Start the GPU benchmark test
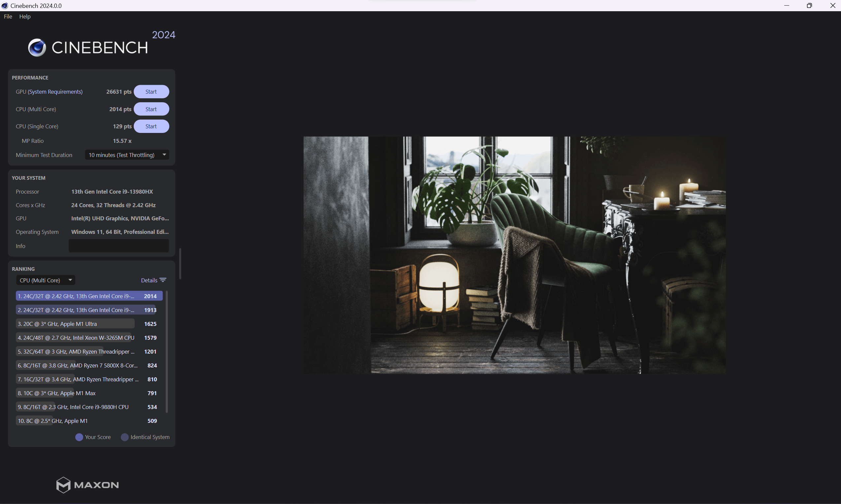 click(151, 92)
